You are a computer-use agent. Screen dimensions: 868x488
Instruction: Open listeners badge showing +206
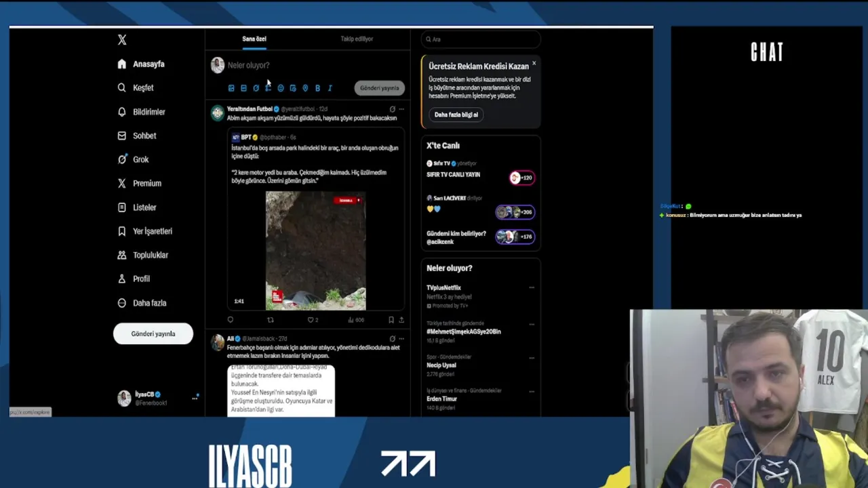[x=515, y=212]
